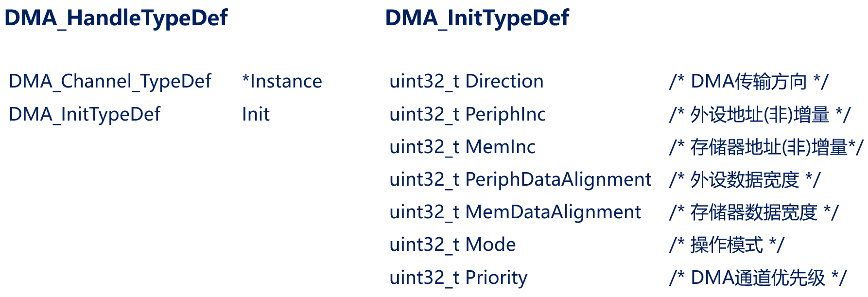
Task: Click the 存储器地址(非)增量 comment
Action: (766, 147)
